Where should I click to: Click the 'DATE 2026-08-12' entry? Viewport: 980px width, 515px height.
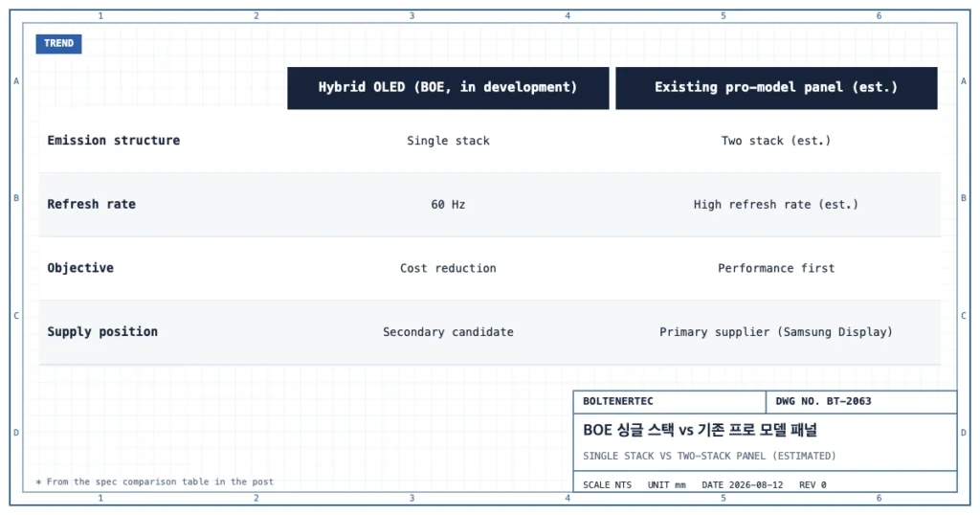tap(742, 485)
